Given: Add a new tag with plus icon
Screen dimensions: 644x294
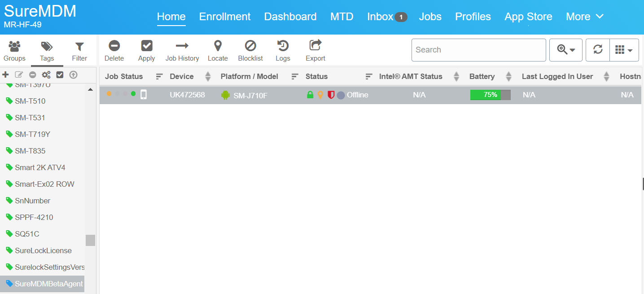Looking at the screenshot, I should [x=6, y=75].
